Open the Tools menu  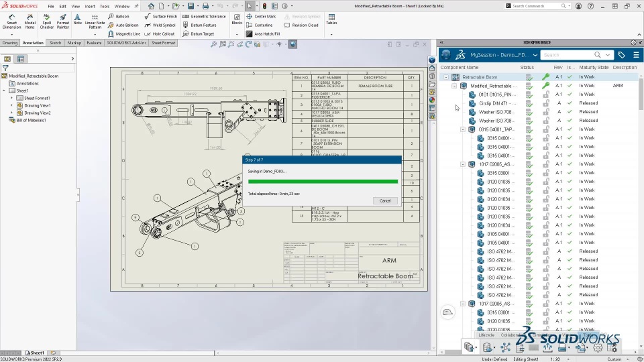point(105,6)
